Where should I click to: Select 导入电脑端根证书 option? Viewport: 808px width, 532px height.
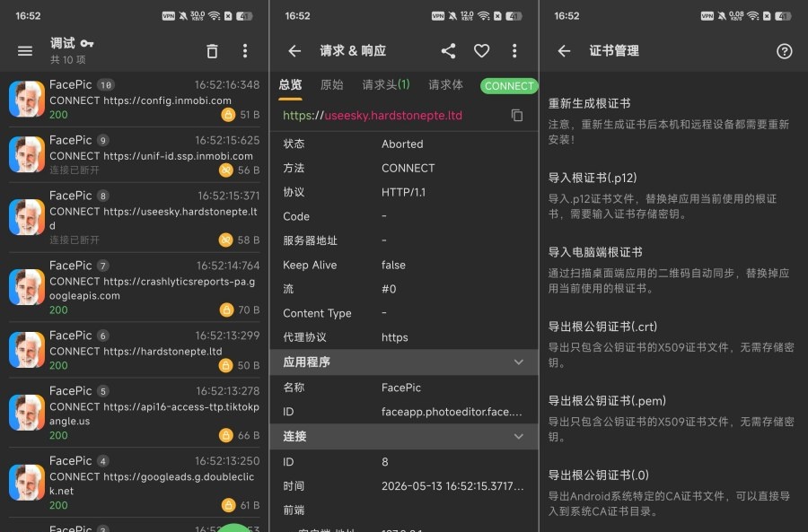(x=673, y=269)
